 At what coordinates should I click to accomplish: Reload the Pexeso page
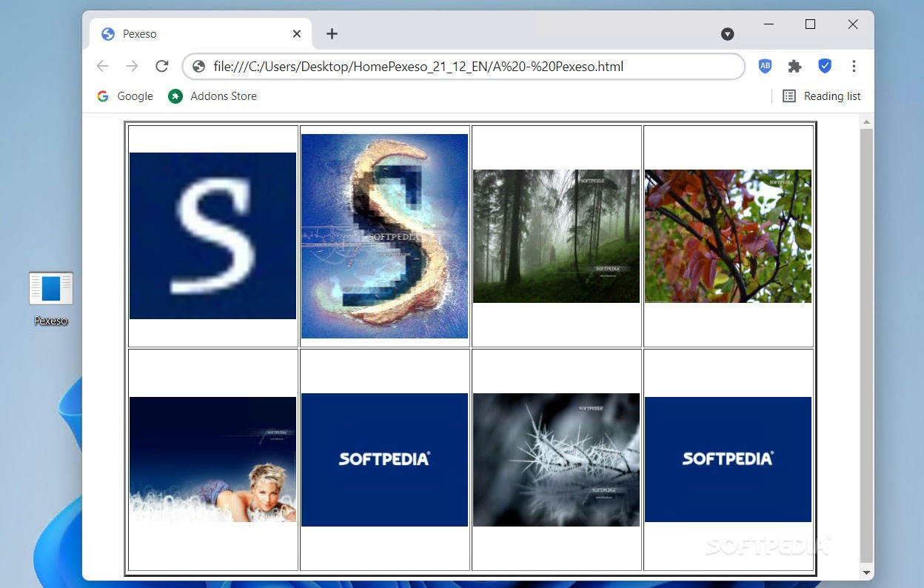[161, 66]
